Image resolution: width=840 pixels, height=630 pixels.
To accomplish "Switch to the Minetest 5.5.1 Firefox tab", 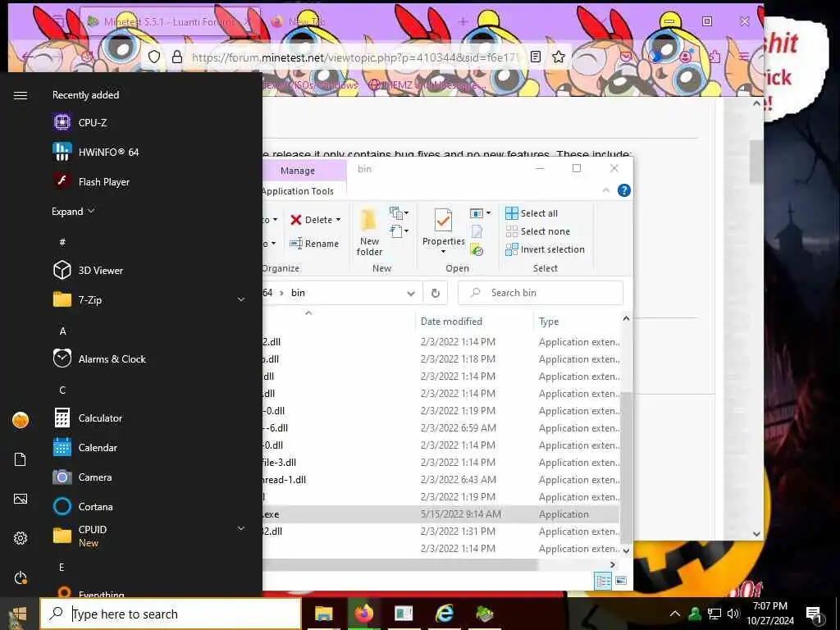I will tap(170, 22).
